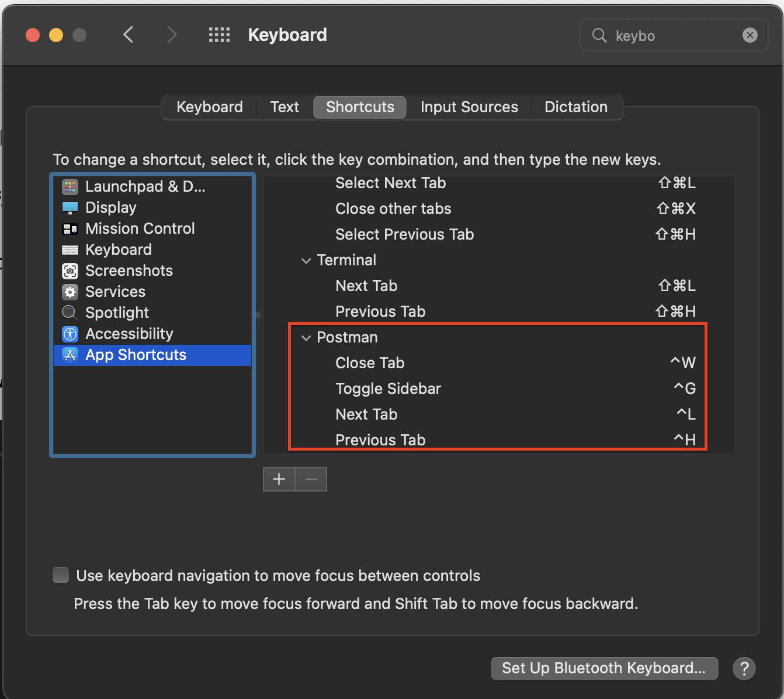This screenshot has height=699, width=784.
Task: Click the search field containing keybo
Action: click(x=674, y=36)
